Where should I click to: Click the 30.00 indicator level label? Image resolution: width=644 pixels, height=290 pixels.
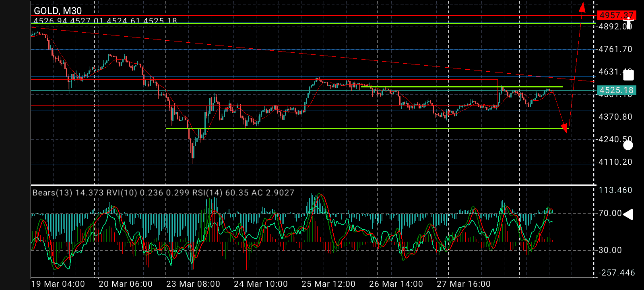pyautogui.click(x=610, y=250)
